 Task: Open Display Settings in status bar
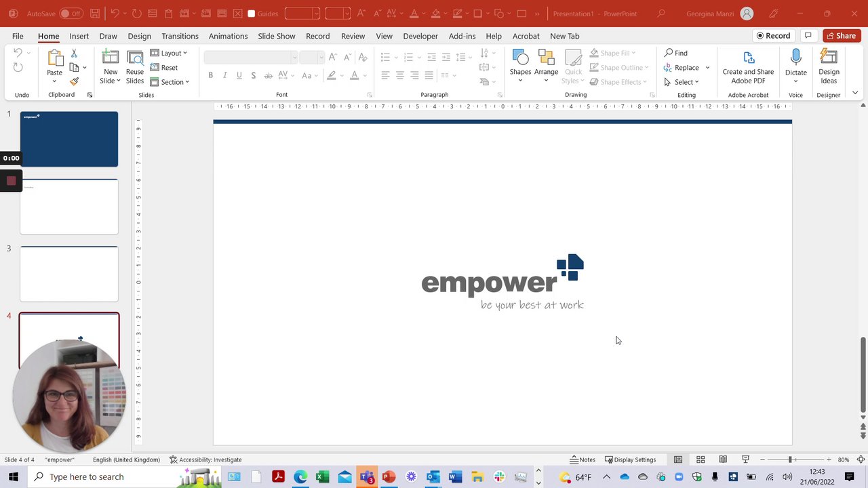tap(631, 460)
